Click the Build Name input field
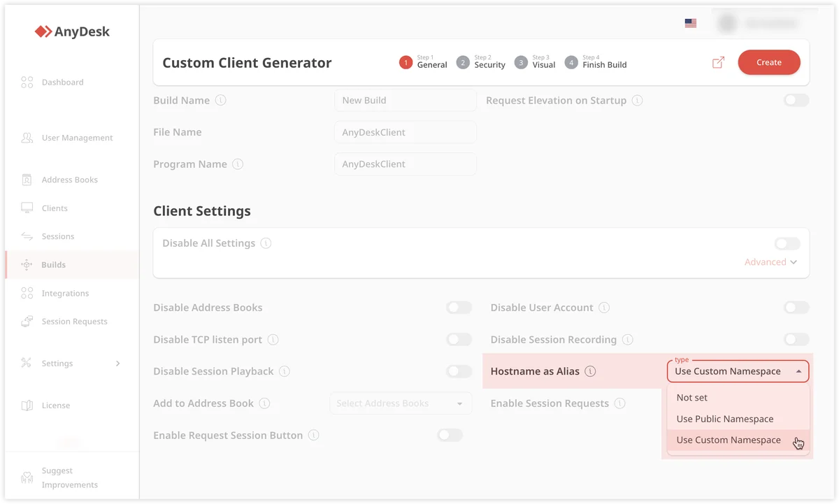 406,101
